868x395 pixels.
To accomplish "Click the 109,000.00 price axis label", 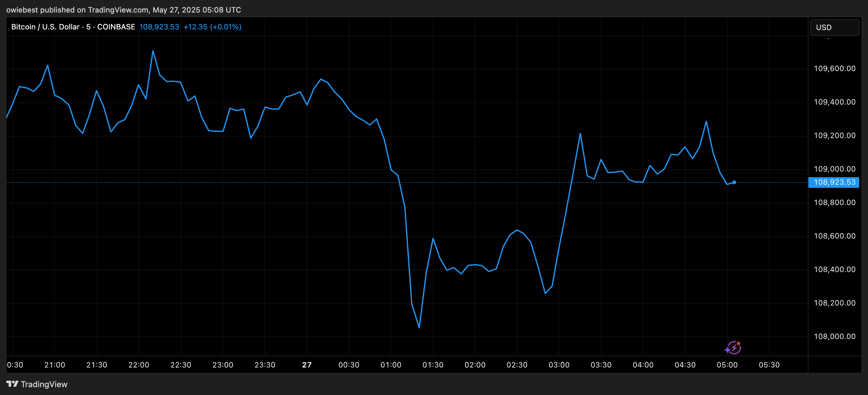I will (835, 169).
